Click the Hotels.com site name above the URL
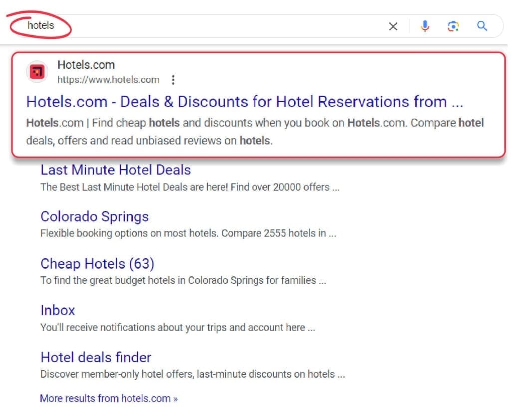Screen dimensions: 511x420 (86, 65)
